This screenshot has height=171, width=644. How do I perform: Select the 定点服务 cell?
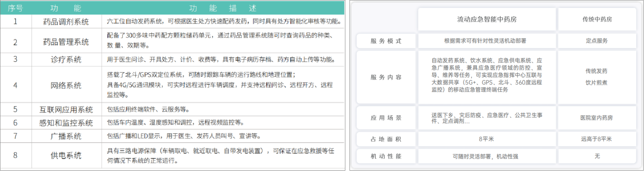597,41
